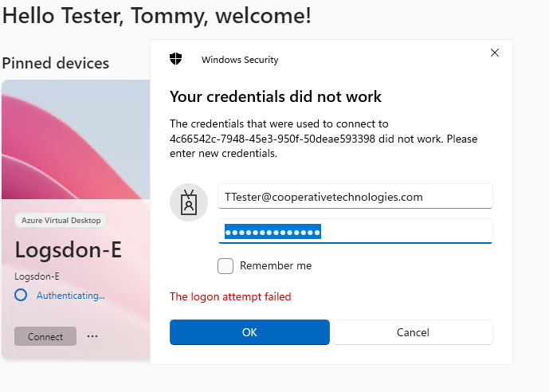Click the Authenticating spinner circle icon
This screenshot has height=392, width=549.
tap(21, 295)
